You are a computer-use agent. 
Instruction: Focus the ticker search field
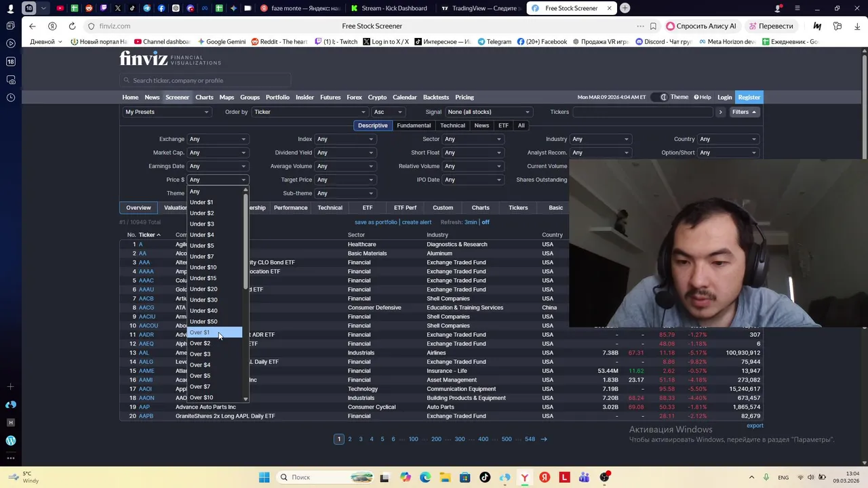206,80
